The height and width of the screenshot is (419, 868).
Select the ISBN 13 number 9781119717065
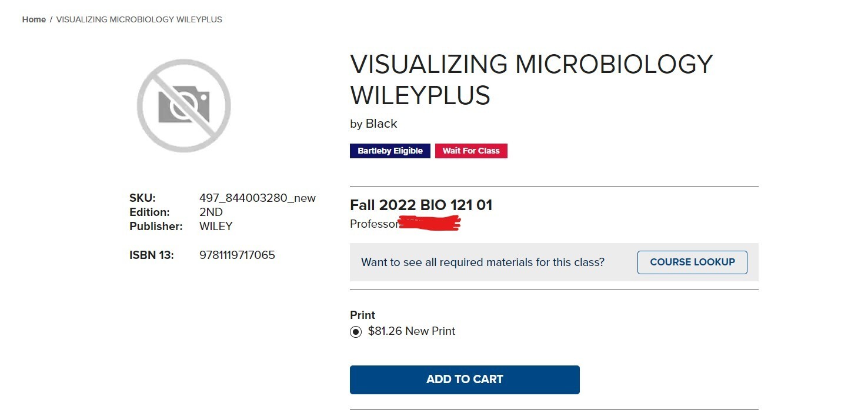coord(237,255)
